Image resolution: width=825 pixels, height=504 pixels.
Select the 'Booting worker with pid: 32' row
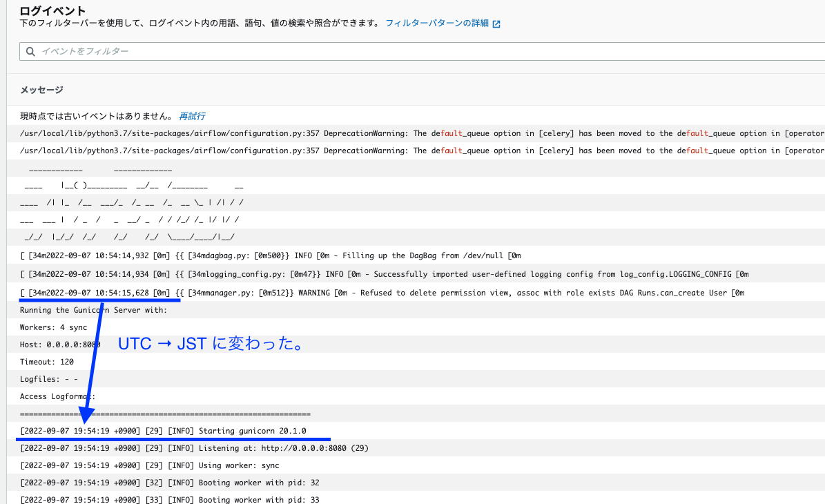[x=416, y=483]
